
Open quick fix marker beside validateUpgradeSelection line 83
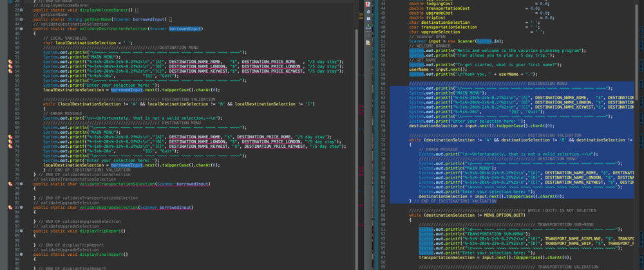[x=10, y=208]
